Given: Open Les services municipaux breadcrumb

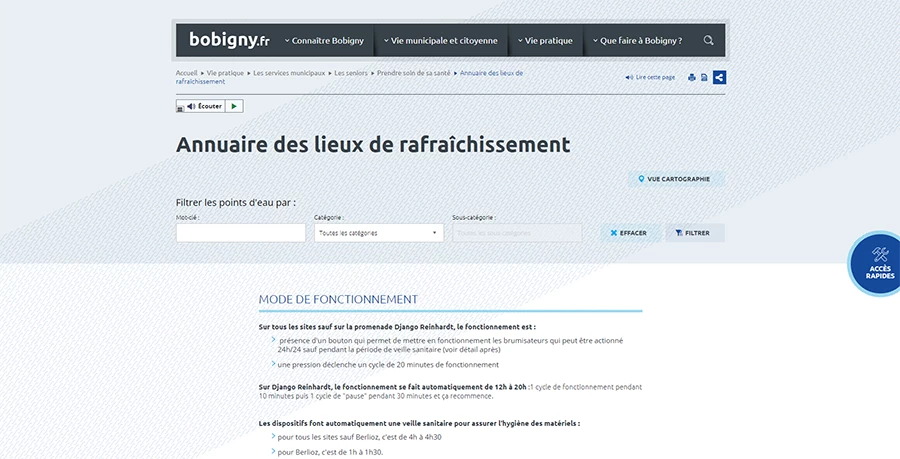Looking at the screenshot, I should [x=289, y=73].
